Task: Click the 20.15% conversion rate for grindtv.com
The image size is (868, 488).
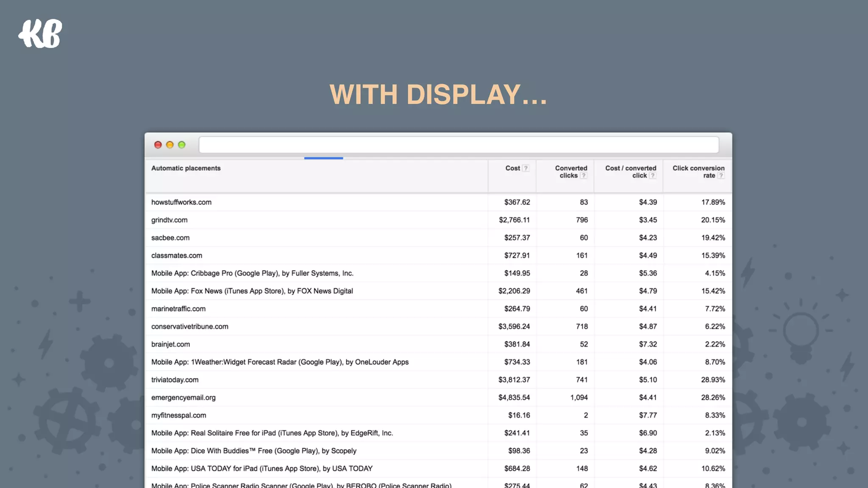Action: tap(713, 220)
